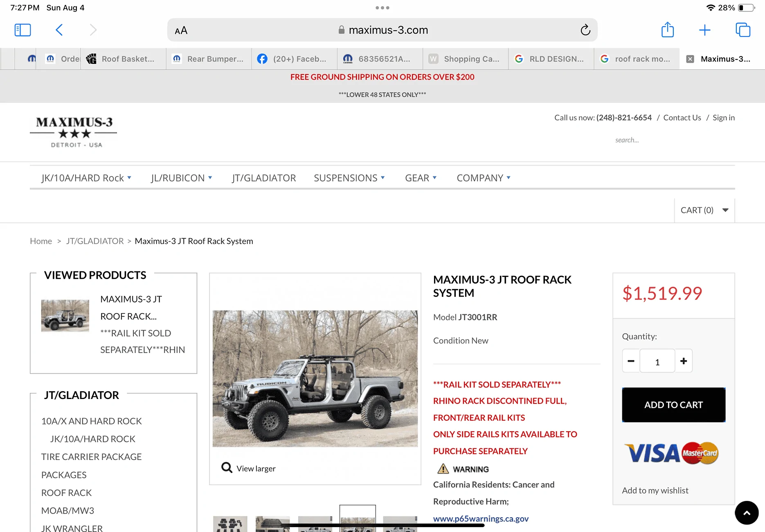This screenshot has width=765, height=532.
Task: Open JK/10A/HARD ROCK subcategory
Action: coord(92,439)
